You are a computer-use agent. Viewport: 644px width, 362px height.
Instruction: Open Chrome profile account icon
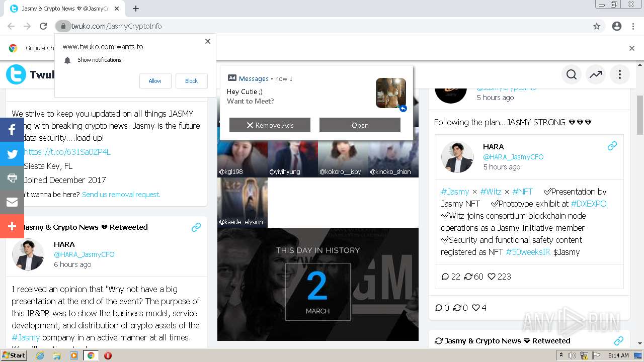tap(617, 26)
